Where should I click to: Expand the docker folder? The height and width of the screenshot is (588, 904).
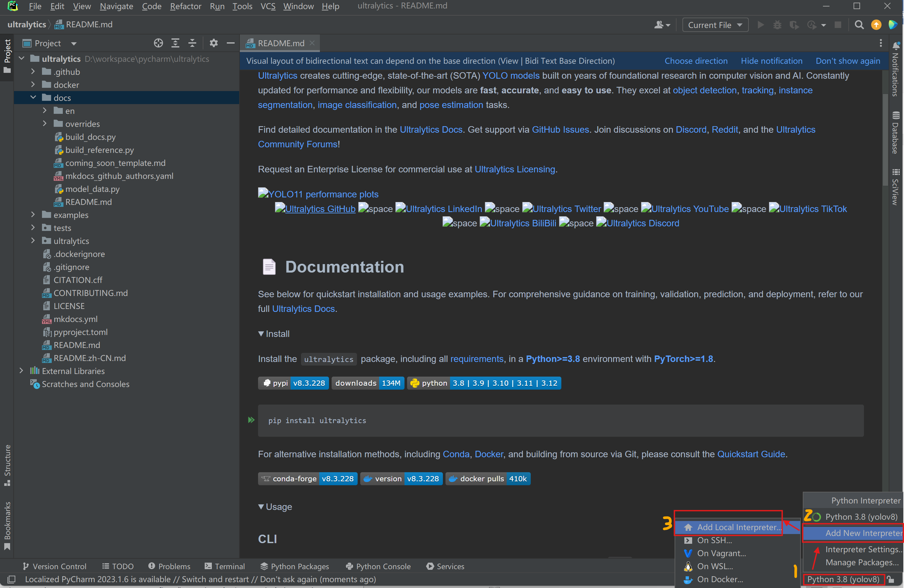[x=33, y=84]
